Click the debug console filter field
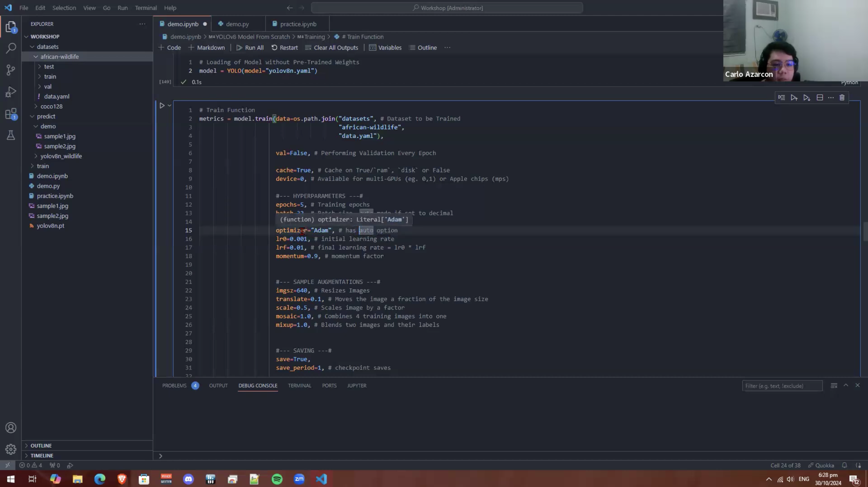Screen dimensions: 868x487 [782, 386]
